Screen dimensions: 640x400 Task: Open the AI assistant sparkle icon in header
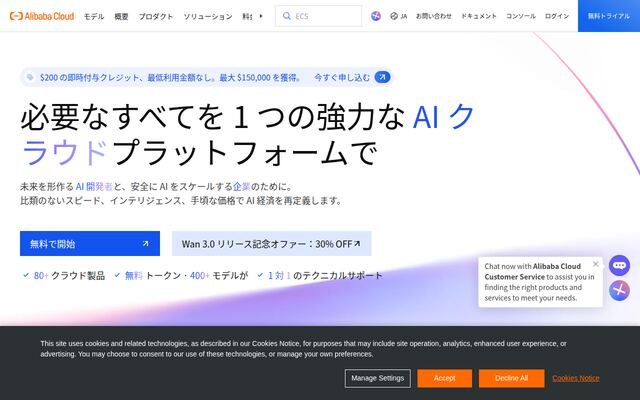tap(376, 16)
